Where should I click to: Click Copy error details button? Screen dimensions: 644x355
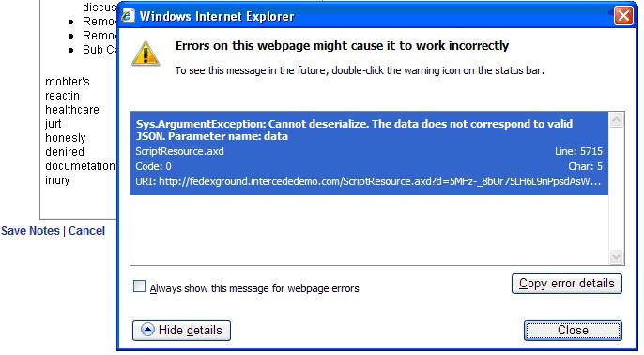(x=567, y=284)
